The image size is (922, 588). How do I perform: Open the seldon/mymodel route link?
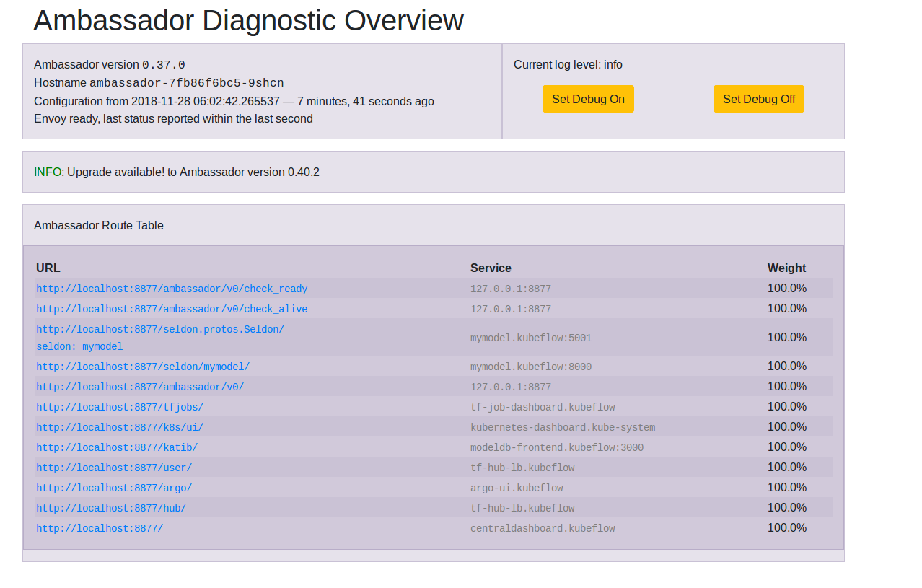[142, 367]
